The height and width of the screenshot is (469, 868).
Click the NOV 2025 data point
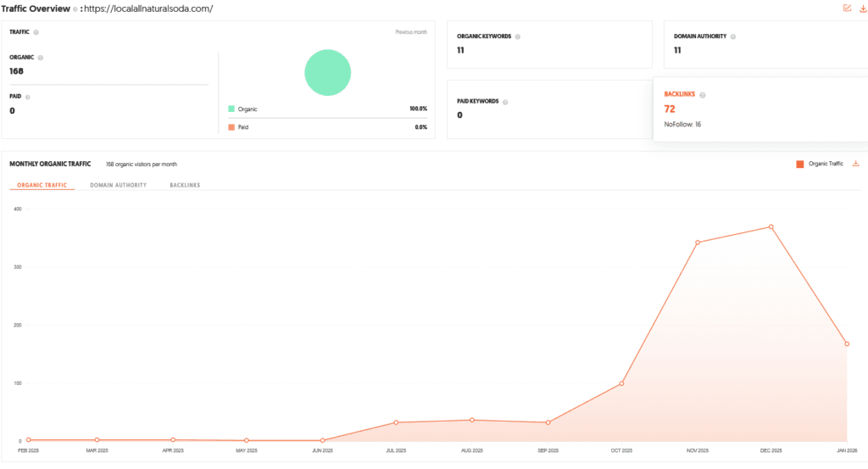(697, 243)
